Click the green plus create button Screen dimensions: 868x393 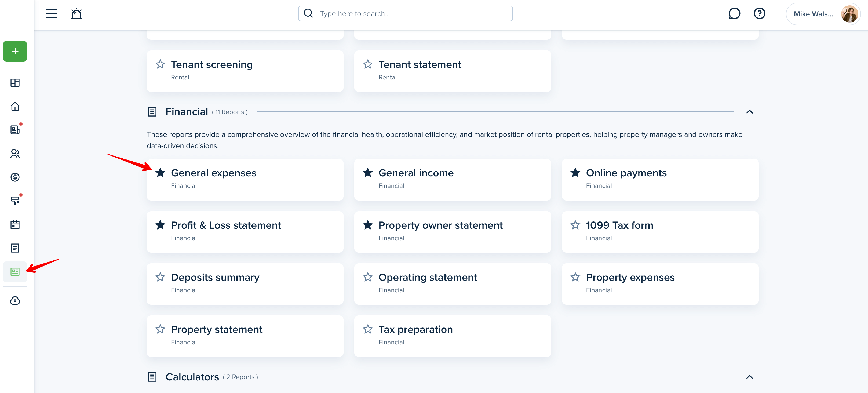point(15,51)
